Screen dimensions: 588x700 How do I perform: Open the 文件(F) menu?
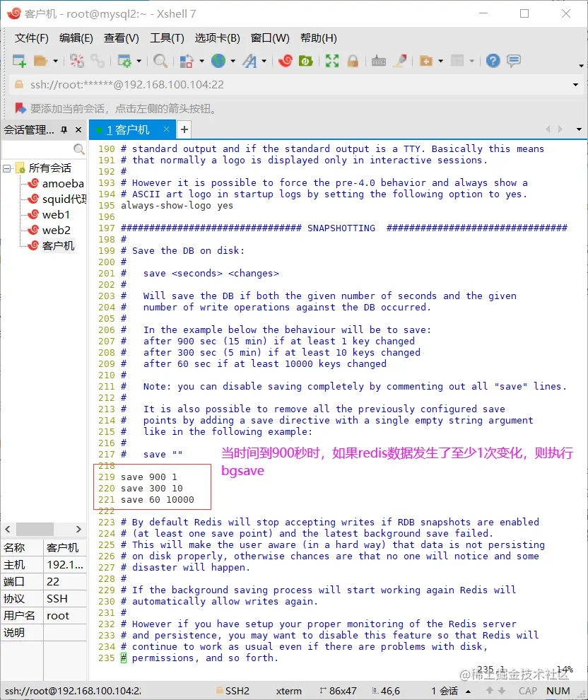(x=31, y=38)
